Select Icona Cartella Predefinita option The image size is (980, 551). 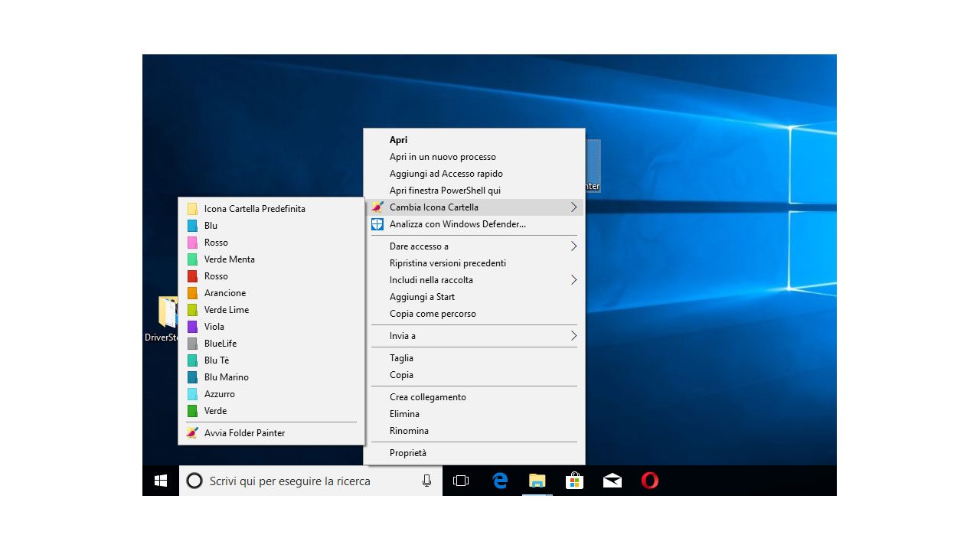[254, 209]
